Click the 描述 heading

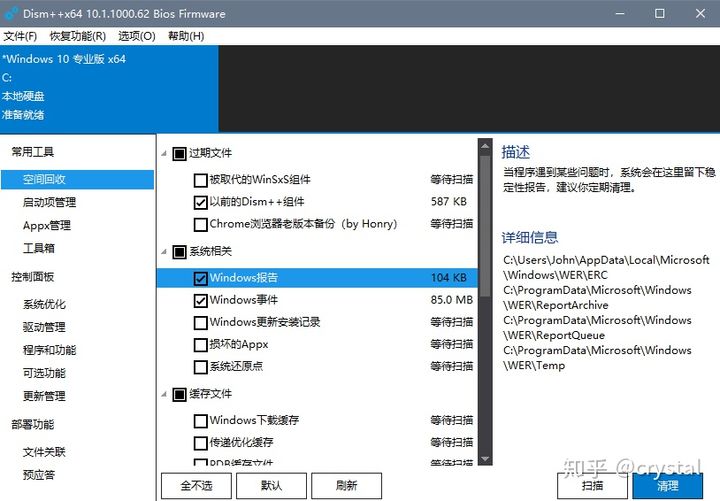pyautogui.click(x=516, y=152)
